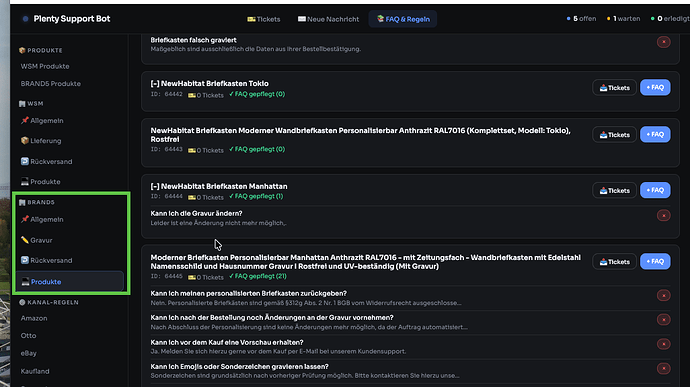Viewport: 690px width, 387px height.
Task: Switch to FAQ & Regeln tab
Action: pos(403,19)
